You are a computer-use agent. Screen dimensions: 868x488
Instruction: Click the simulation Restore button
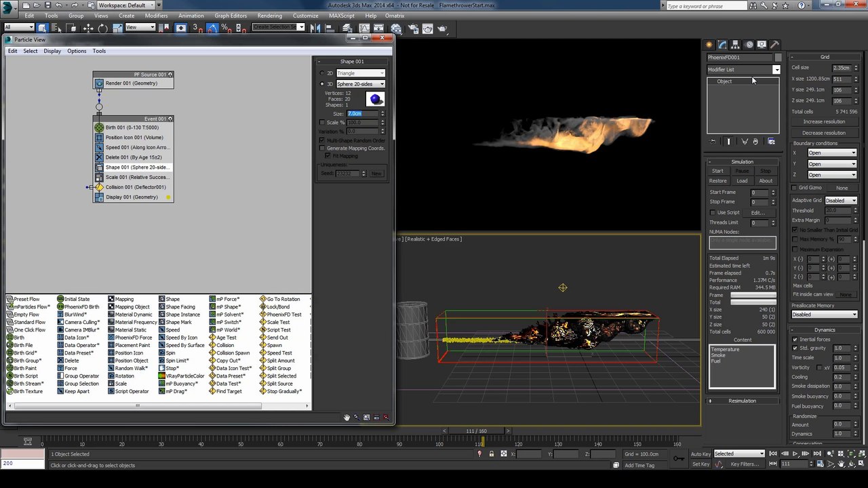(x=717, y=181)
